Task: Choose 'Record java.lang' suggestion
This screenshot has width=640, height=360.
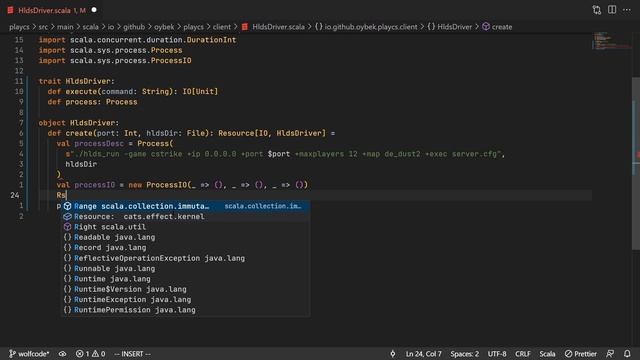Action: (x=186, y=248)
